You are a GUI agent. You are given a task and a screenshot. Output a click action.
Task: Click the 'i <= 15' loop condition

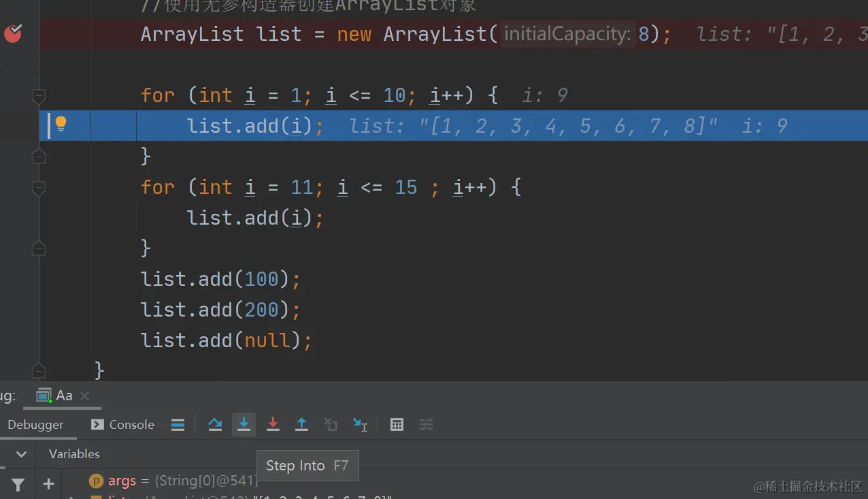click(x=377, y=187)
